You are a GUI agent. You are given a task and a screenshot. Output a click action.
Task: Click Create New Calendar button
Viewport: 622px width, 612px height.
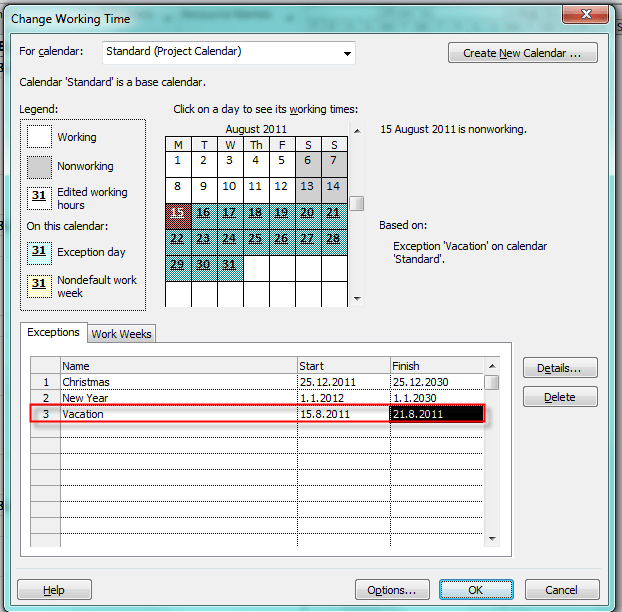point(523,53)
